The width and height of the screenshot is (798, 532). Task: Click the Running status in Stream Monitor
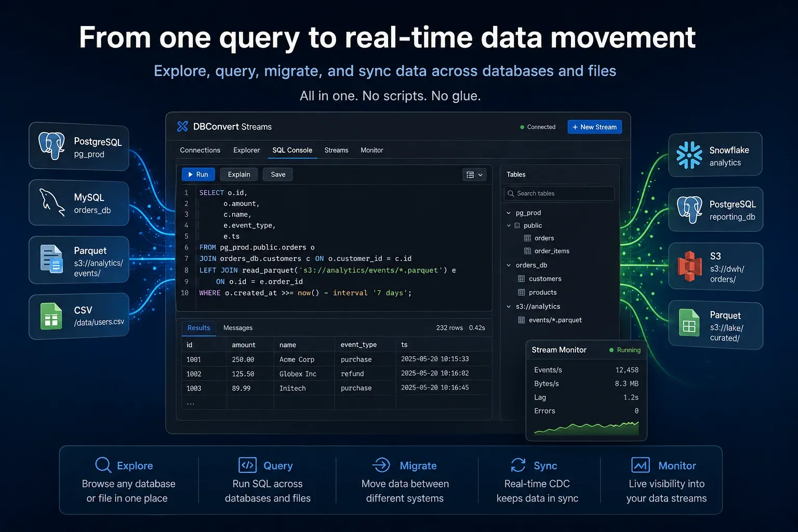click(625, 350)
